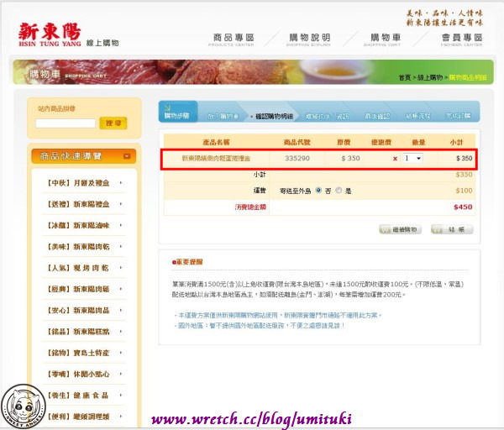The width and height of the screenshot is (504, 430).
Task: Collapse the 商品快速導覽 panel toggle icon
Action: point(127,156)
